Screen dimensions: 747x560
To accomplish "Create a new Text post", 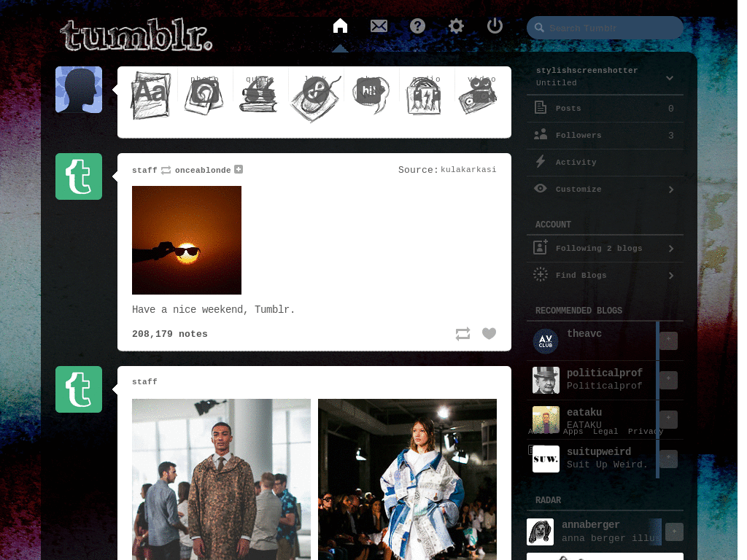I will pyautogui.click(x=150, y=96).
